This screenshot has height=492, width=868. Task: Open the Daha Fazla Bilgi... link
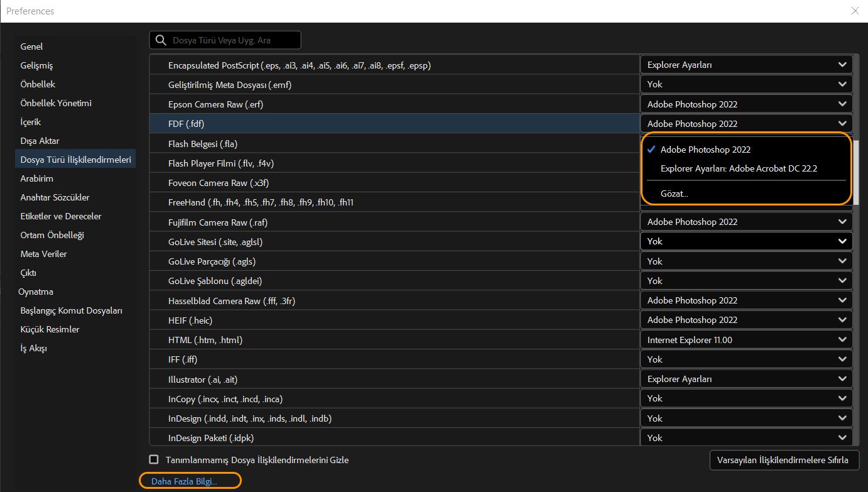pos(184,481)
